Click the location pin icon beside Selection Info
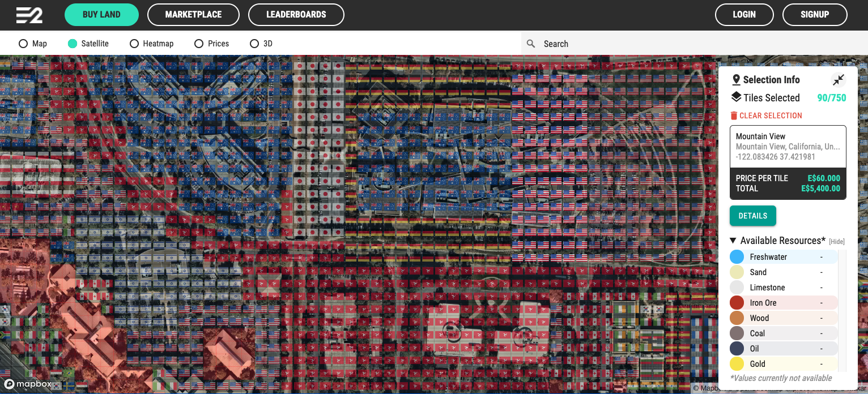 coord(736,79)
